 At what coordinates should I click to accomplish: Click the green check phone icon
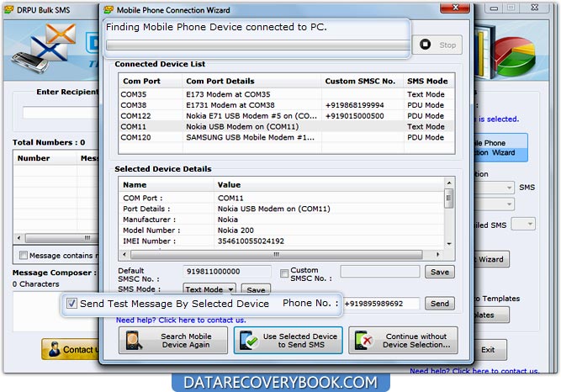point(249,340)
